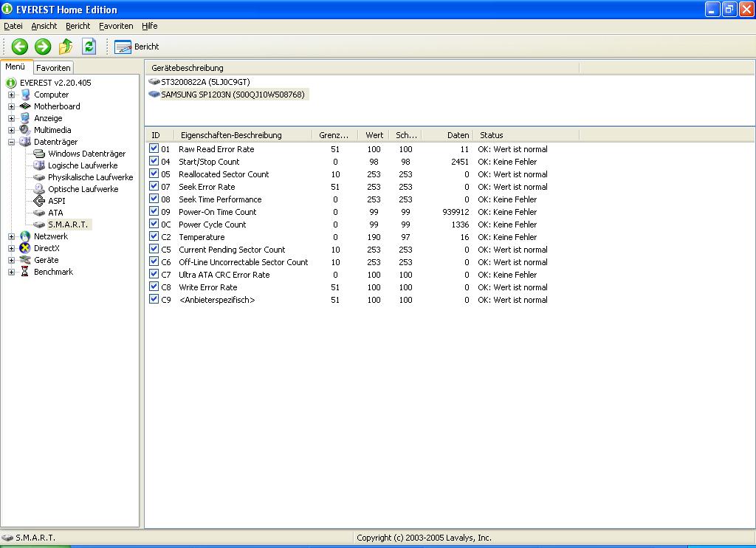Click the Datenträger icon in the tree
Screen dimensions: 756x548
click(x=25, y=142)
